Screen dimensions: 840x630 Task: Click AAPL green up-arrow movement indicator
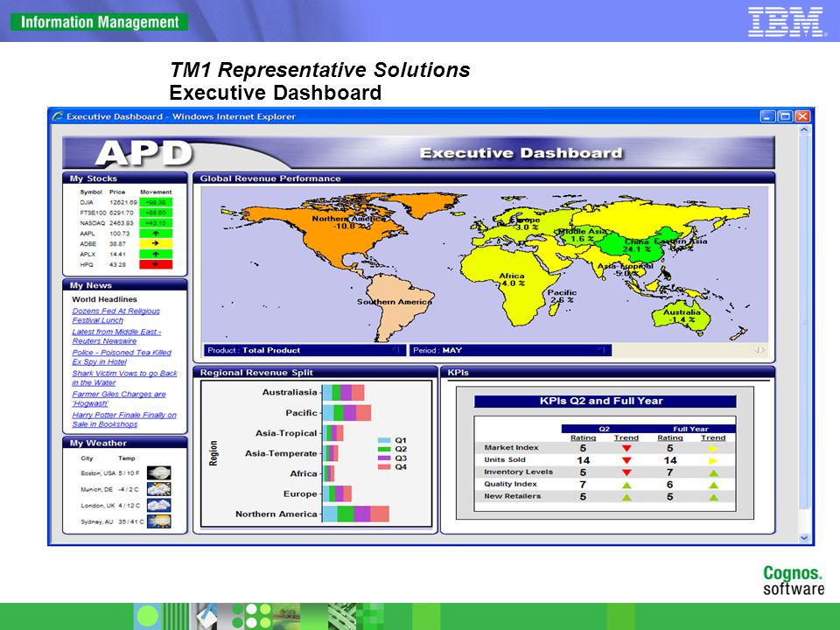tap(156, 234)
